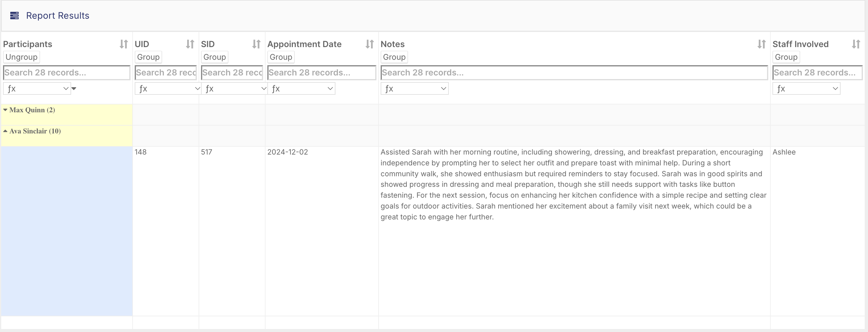
Task: Collapse the Ava Sinclair group
Action: click(x=5, y=131)
